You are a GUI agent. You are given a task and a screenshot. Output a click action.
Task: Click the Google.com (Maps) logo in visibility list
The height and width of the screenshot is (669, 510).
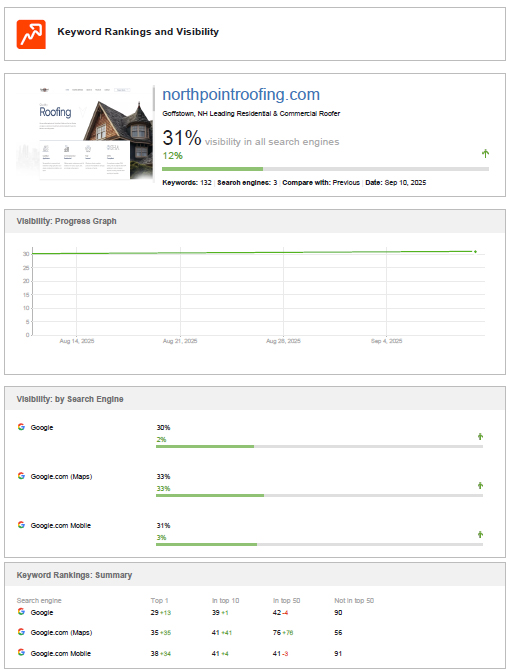pos(21,476)
